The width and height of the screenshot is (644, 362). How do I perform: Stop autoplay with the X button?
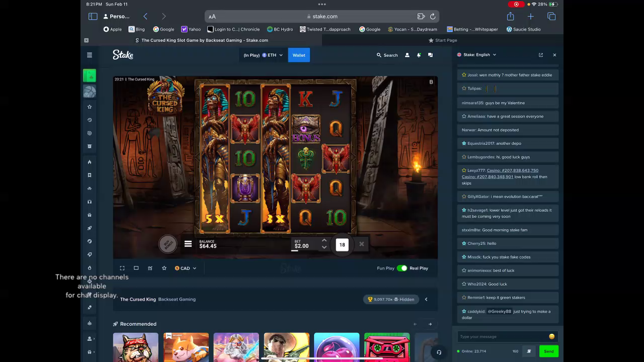pyautogui.click(x=361, y=244)
